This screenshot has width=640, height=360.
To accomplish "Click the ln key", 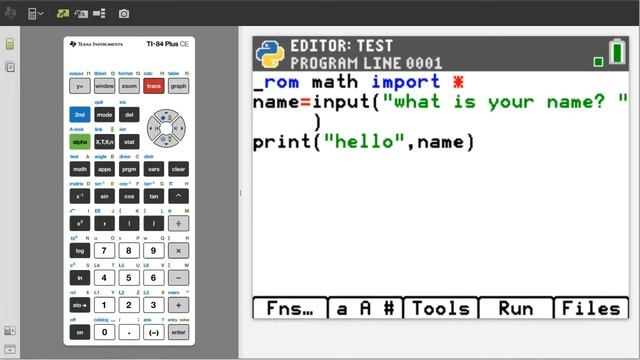I will point(80,278).
